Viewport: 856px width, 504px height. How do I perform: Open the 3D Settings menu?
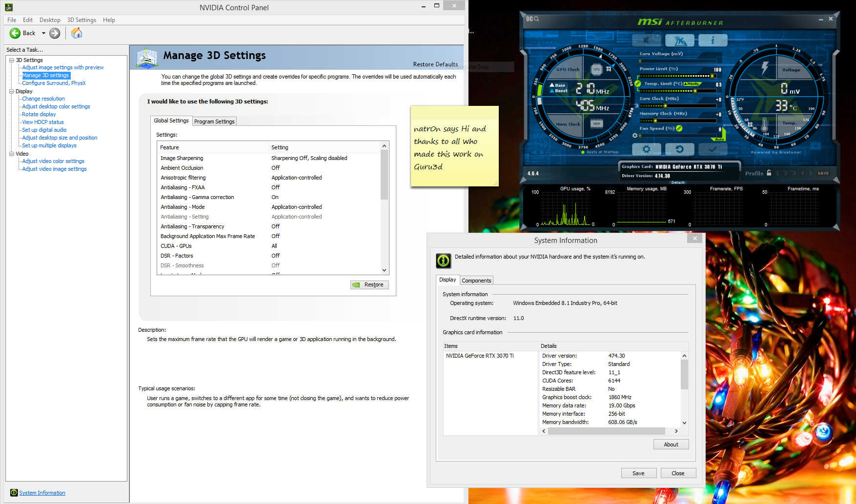coord(82,20)
